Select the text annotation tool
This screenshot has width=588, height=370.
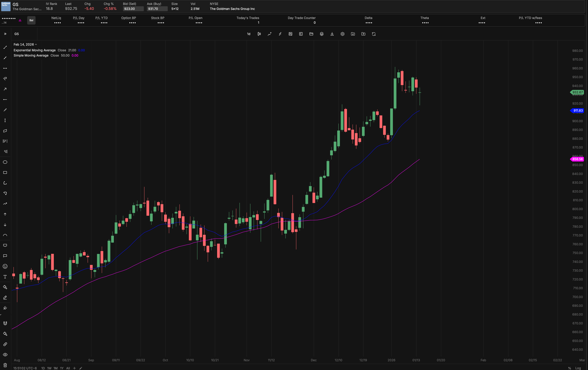click(5, 277)
